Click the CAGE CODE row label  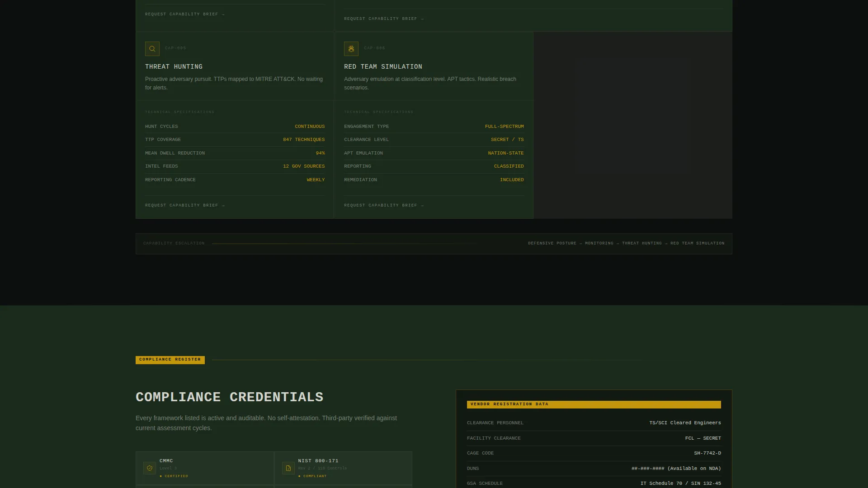480,453
